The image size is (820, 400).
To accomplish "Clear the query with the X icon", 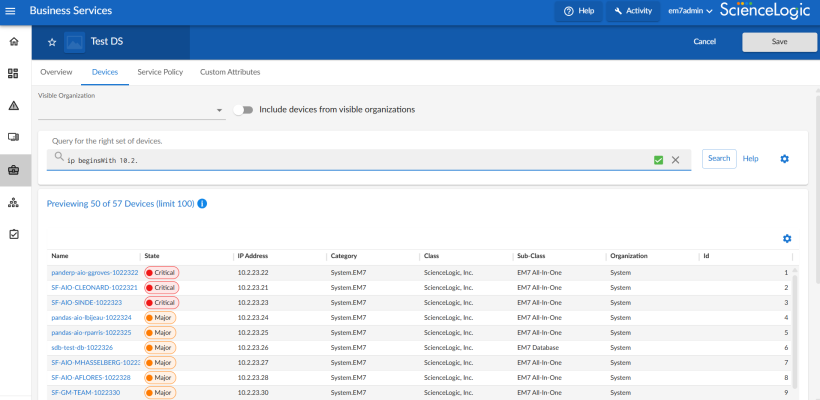I will 675,160.
